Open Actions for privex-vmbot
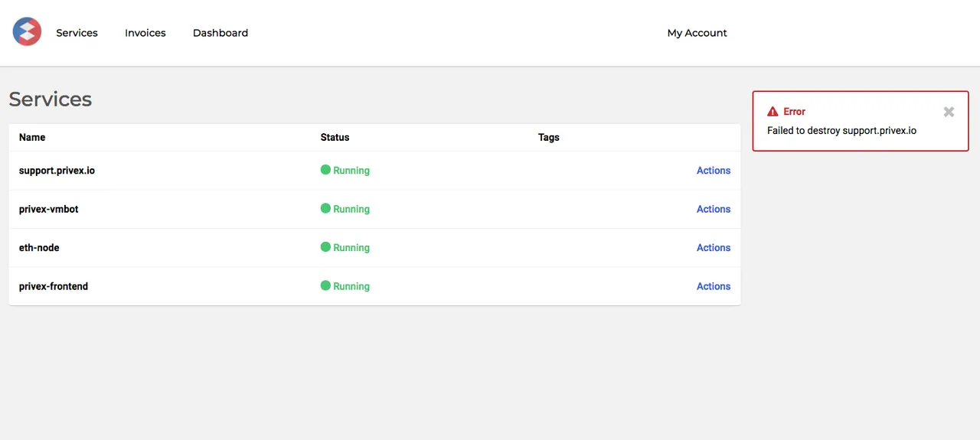This screenshot has height=440, width=980. point(714,209)
